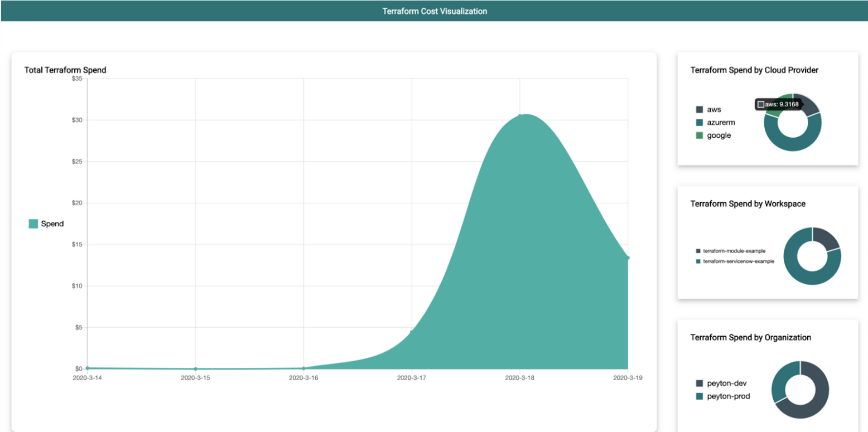Toggle the peyton-prod legend item
This screenshot has width=868, height=432.
[x=723, y=396]
